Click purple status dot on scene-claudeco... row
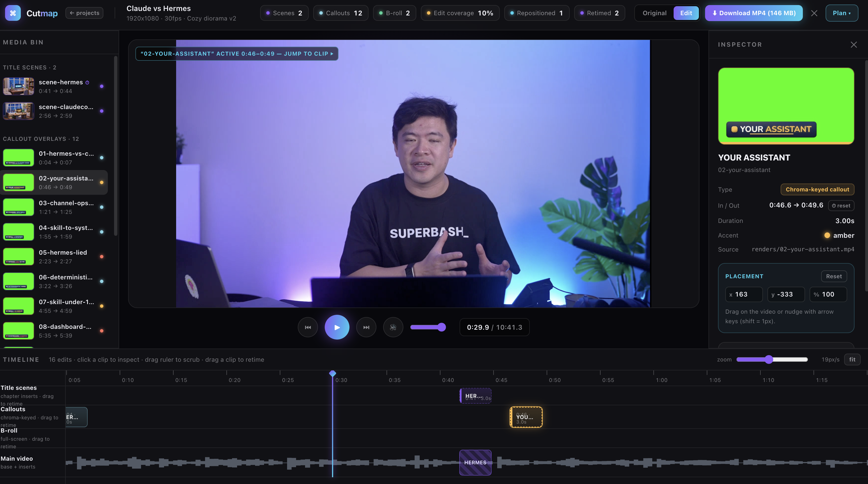The width and height of the screenshot is (868, 484). (102, 111)
